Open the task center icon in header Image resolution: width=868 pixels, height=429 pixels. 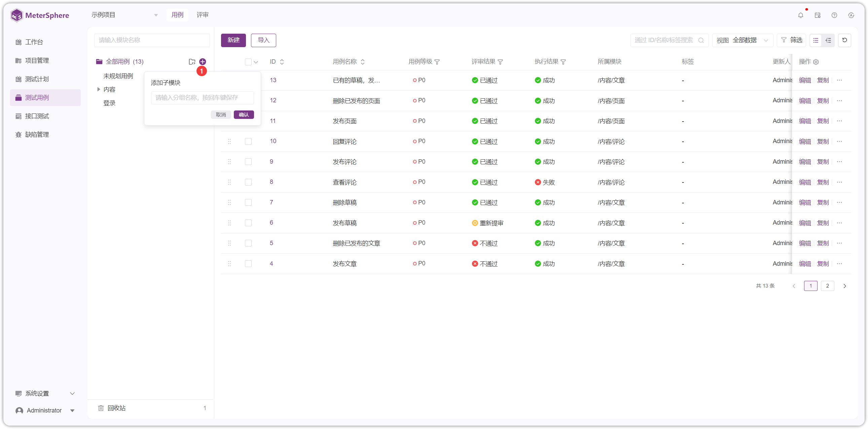[x=818, y=15]
